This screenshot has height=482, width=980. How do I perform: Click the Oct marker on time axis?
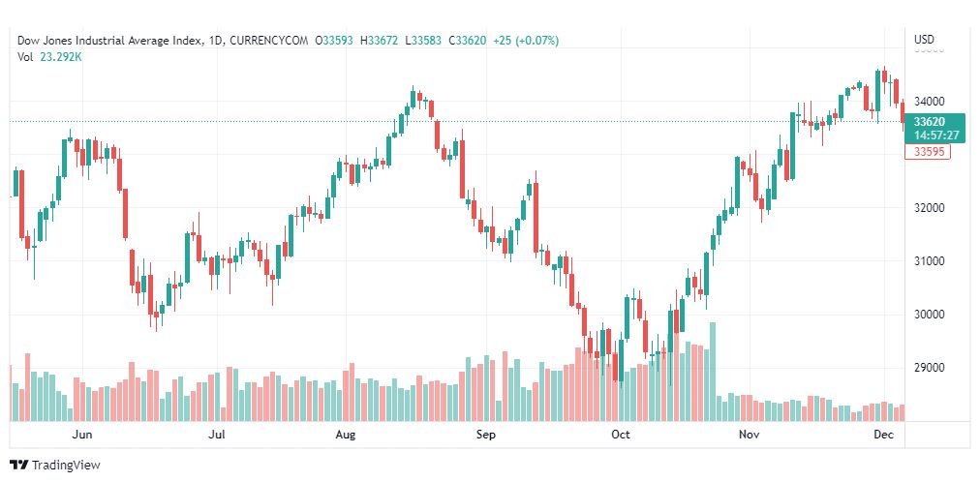pyautogui.click(x=621, y=435)
